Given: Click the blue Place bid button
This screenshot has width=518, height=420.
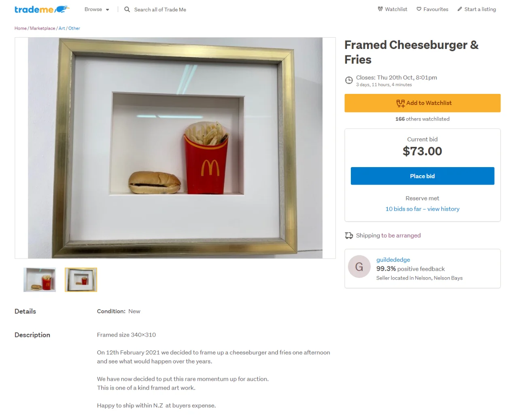Looking at the screenshot, I should click(x=422, y=176).
